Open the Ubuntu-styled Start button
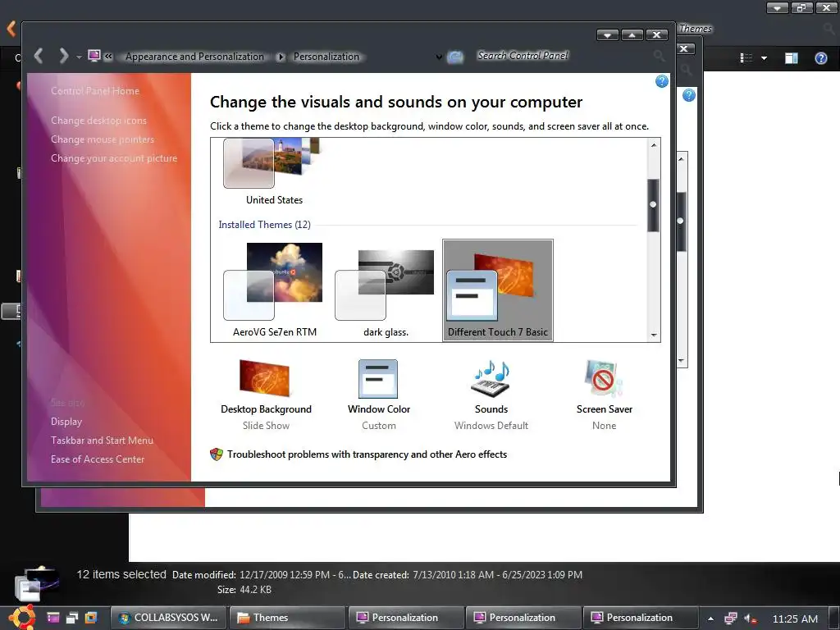840x630 pixels. point(21,617)
